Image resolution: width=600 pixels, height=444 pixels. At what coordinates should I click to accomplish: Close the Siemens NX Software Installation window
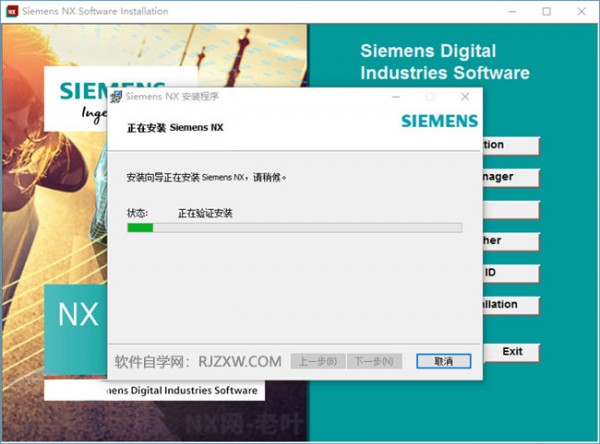(x=581, y=11)
